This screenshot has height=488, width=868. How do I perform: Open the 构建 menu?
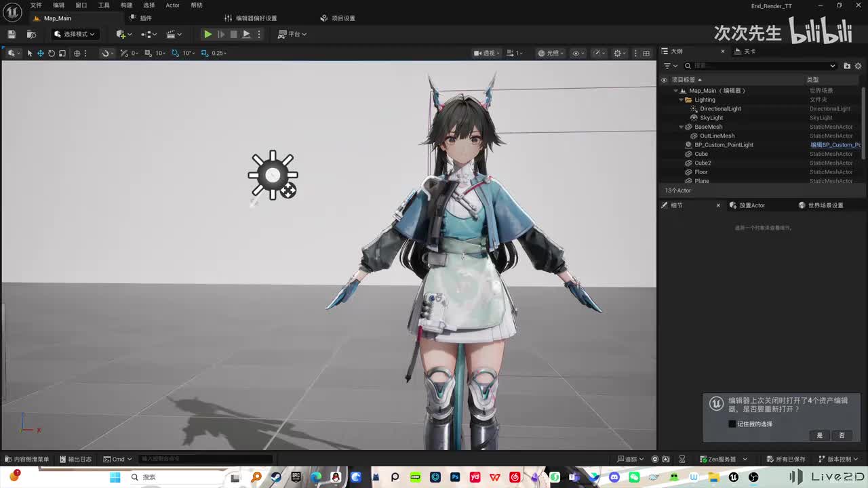[x=126, y=5]
